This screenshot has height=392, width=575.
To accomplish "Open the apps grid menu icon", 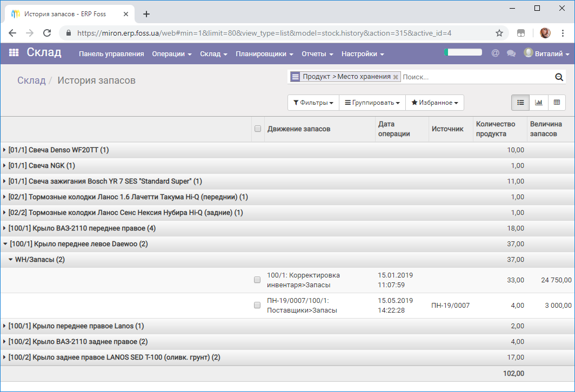I will (14, 53).
